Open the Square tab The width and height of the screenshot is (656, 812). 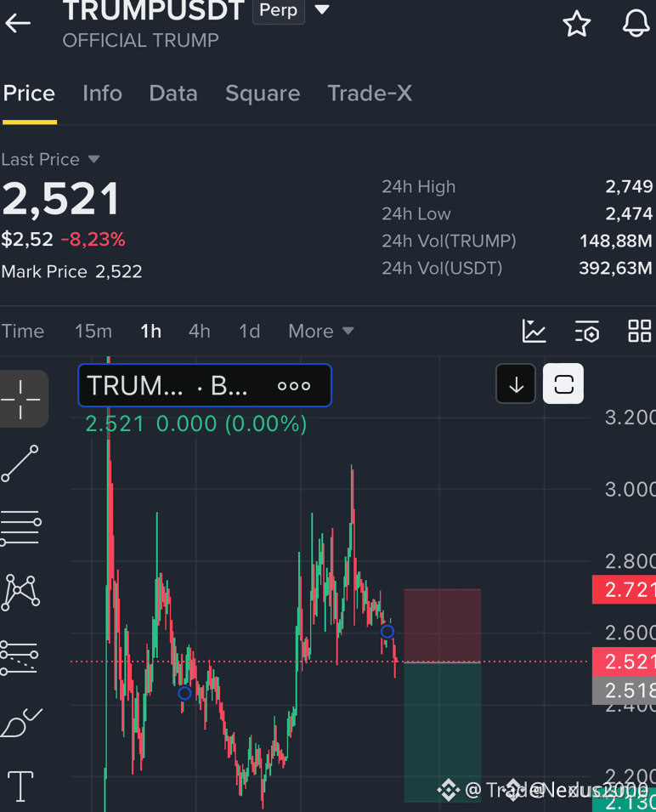click(263, 94)
